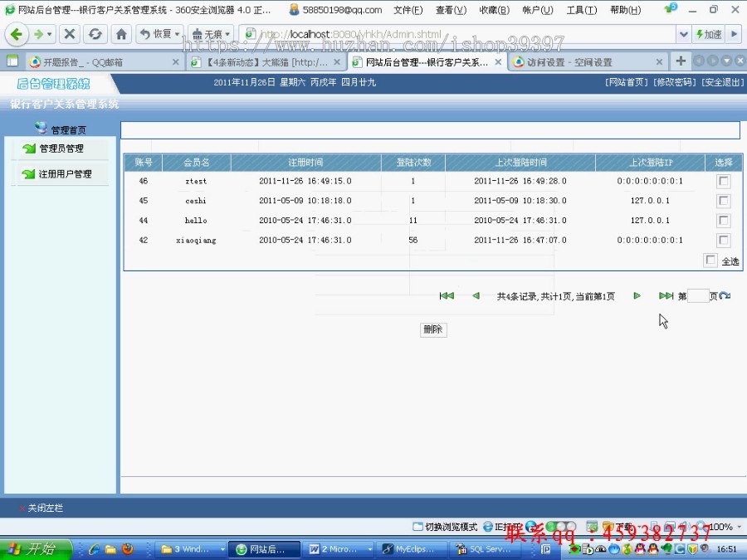Select checkbox for user ztest
Screen dimensions: 747x560
pos(723,181)
